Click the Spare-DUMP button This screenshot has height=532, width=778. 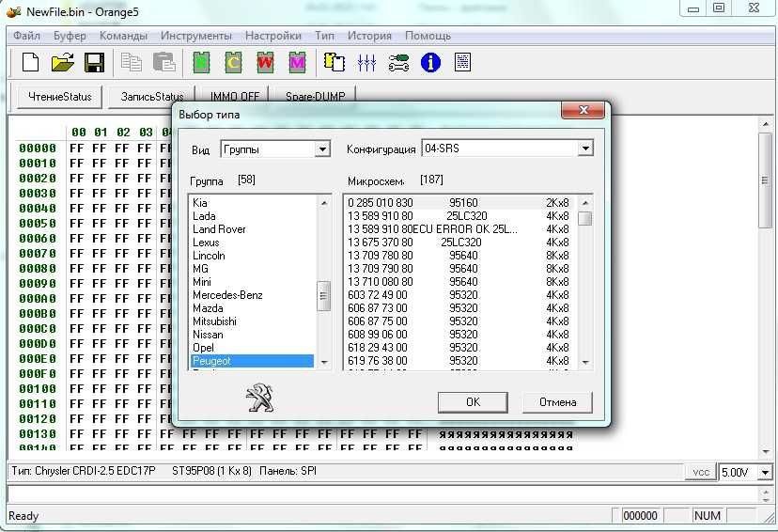[x=316, y=96]
